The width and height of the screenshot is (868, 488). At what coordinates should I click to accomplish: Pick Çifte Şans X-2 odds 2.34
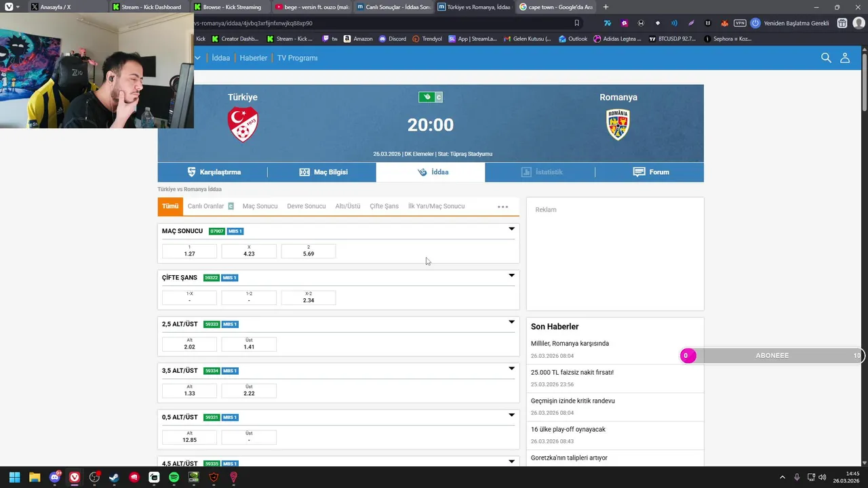pos(309,298)
